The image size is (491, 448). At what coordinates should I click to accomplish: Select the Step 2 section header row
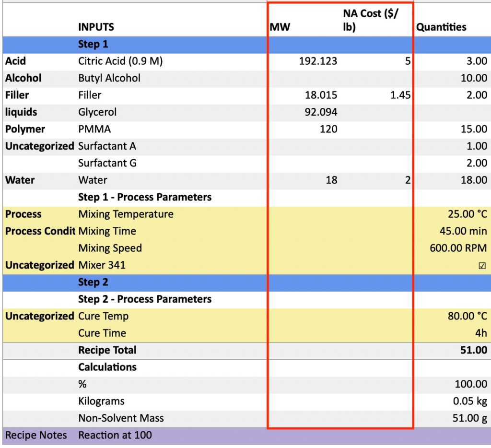[x=94, y=282]
